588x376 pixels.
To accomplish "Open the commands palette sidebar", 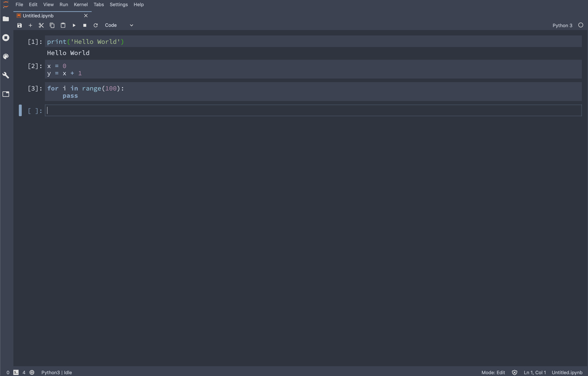I will click(x=6, y=56).
